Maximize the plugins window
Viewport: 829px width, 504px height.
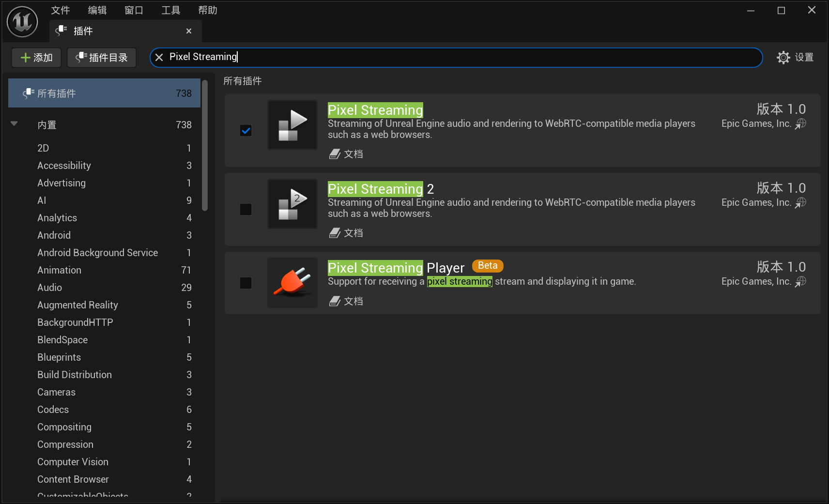781,11
